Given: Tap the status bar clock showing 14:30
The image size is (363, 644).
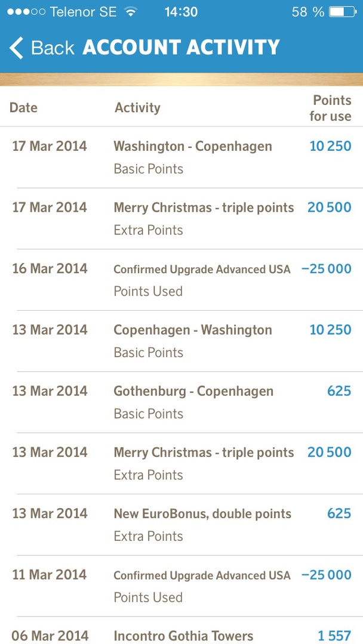Looking at the screenshot, I should point(181,12).
